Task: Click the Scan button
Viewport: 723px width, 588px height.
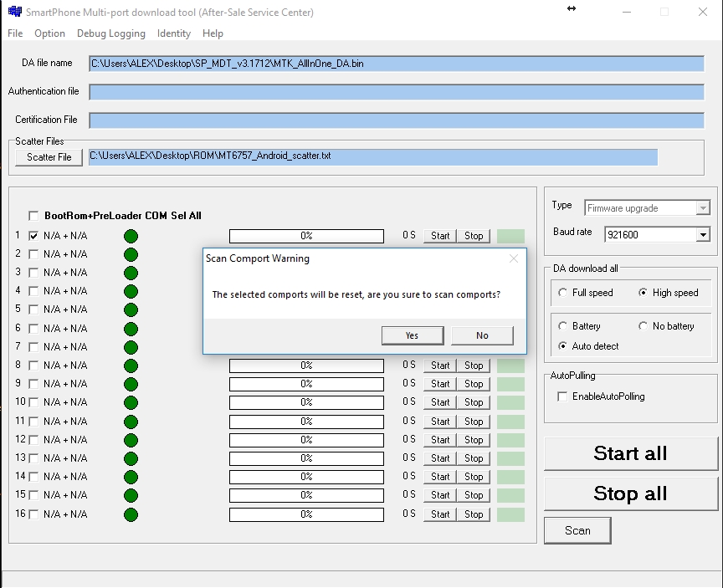Action: point(577,531)
